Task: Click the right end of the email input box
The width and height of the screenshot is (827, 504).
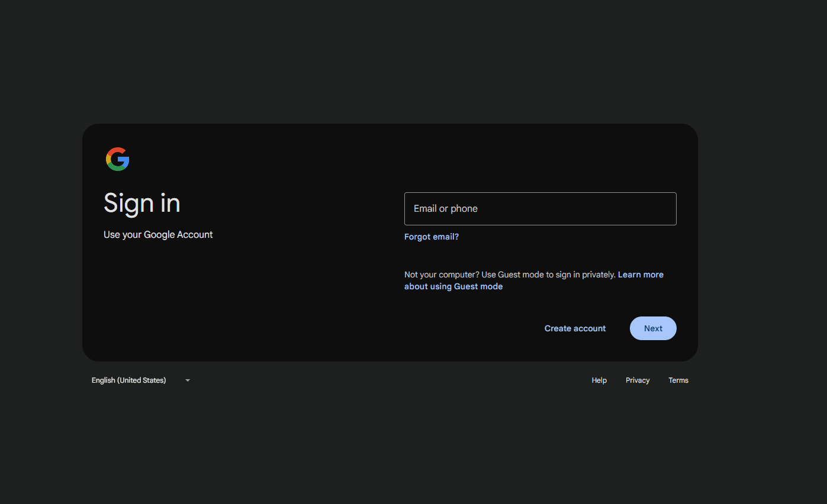Action: tap(663, 209)
